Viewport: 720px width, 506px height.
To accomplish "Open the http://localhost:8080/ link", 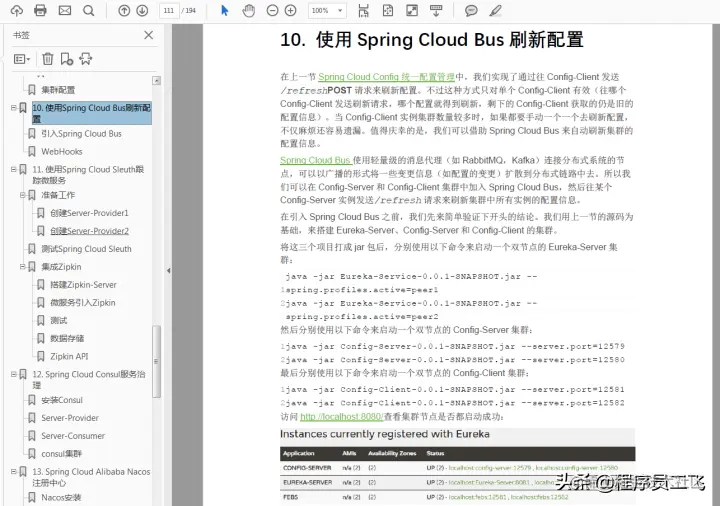I will 342,416.
